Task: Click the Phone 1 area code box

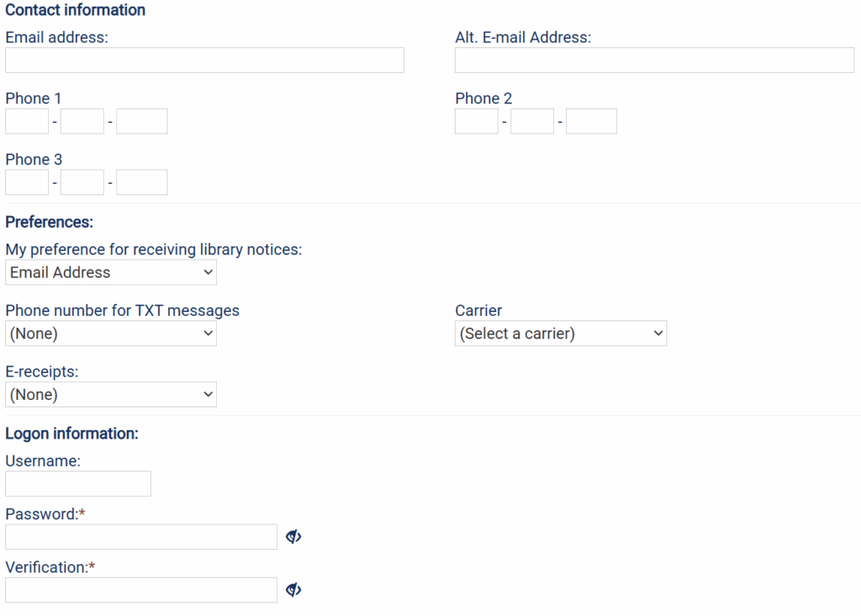Action: 27,121
